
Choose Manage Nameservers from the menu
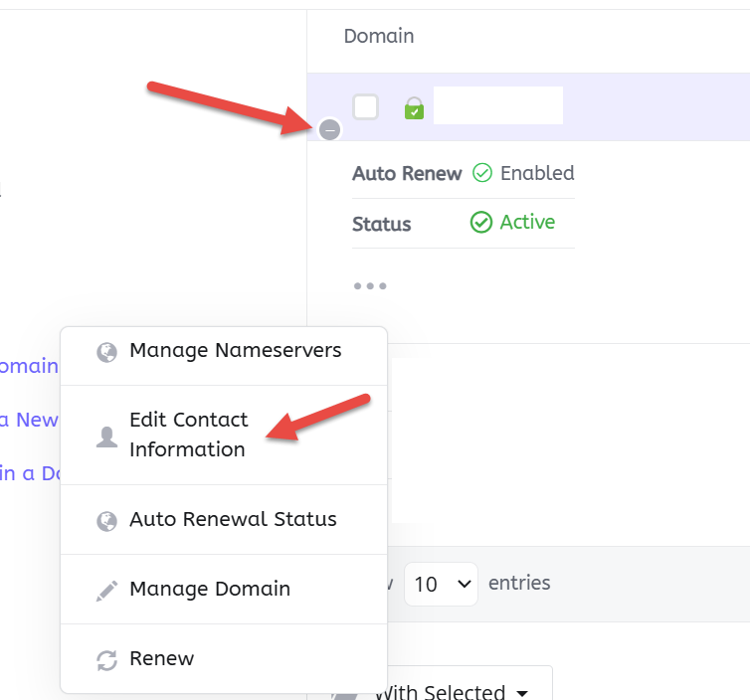(235, 351)
